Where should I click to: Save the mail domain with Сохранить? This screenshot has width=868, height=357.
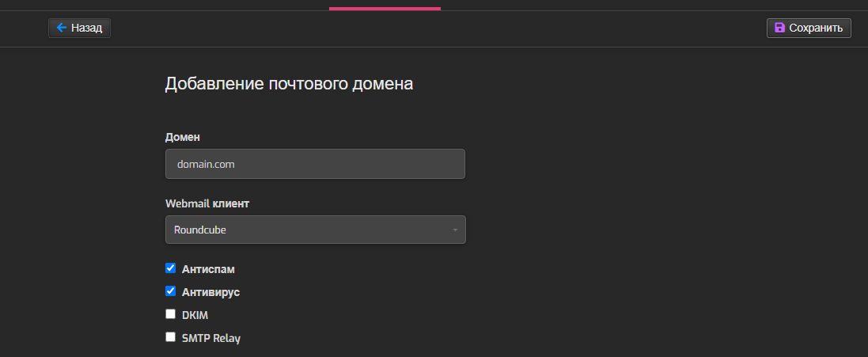point(808,28)
